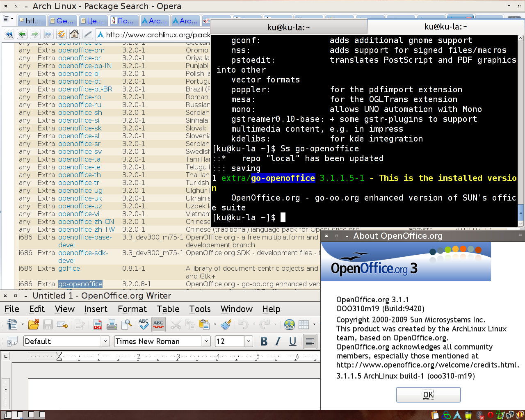Expand the paragraph style Default dropdown
Screen dimensions: 525x420
pyautogui.click(x=105, y=341)
